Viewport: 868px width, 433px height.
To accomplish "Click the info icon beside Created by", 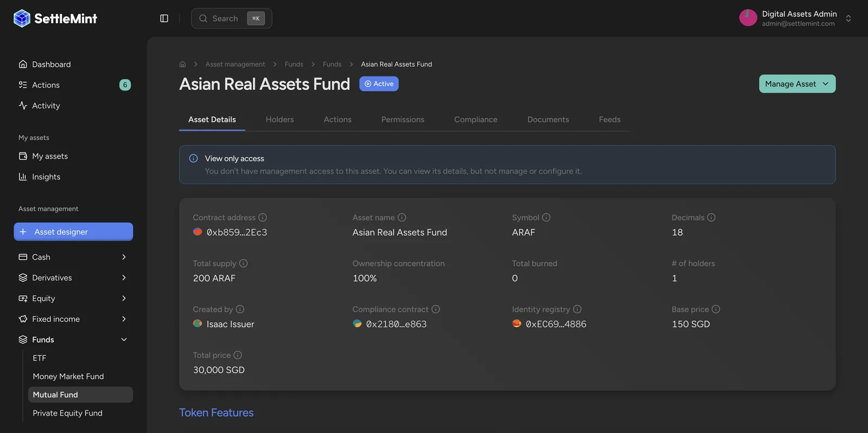I will click(x=240, y=309).
